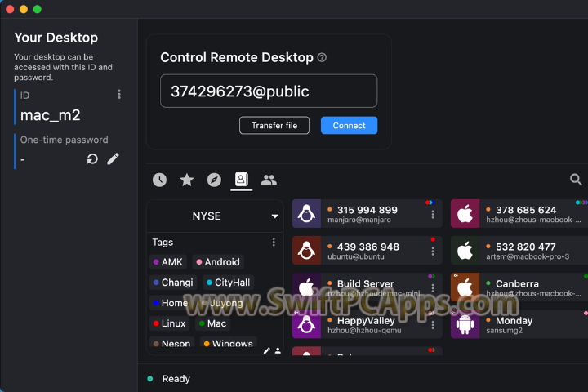
Task: Open the HappyValley card menu
Action: (x=433, y=325)
